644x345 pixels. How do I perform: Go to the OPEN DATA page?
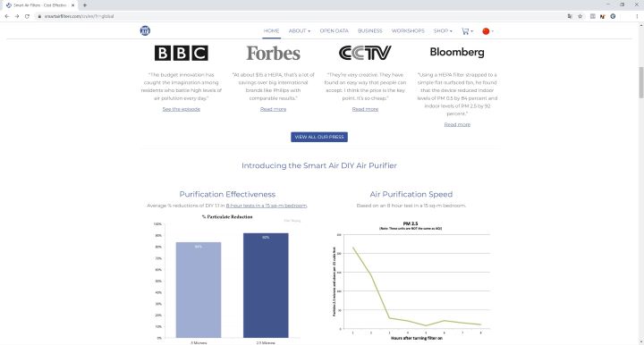click(x=334, y=31)
